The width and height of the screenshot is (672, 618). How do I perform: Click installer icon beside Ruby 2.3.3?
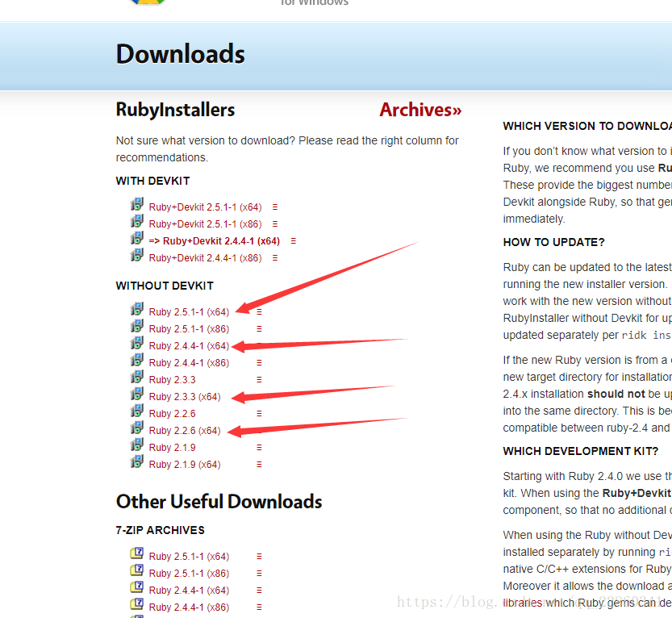(136, 377)
